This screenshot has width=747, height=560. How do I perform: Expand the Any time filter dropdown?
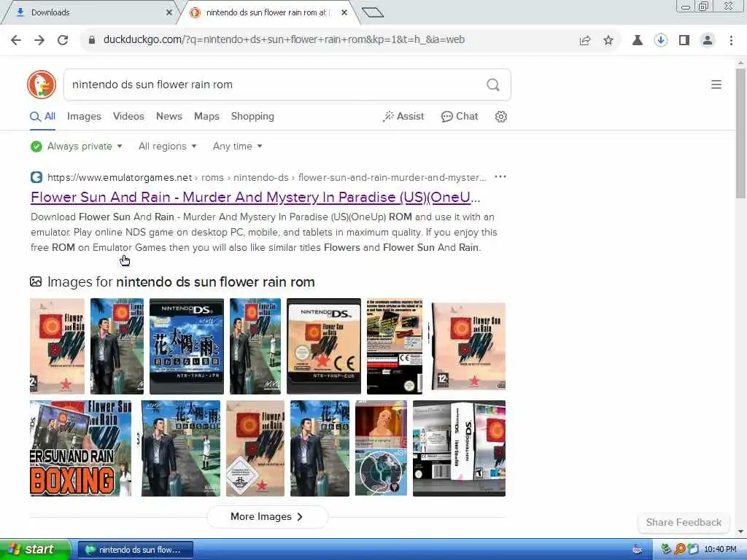coord(238,146)
